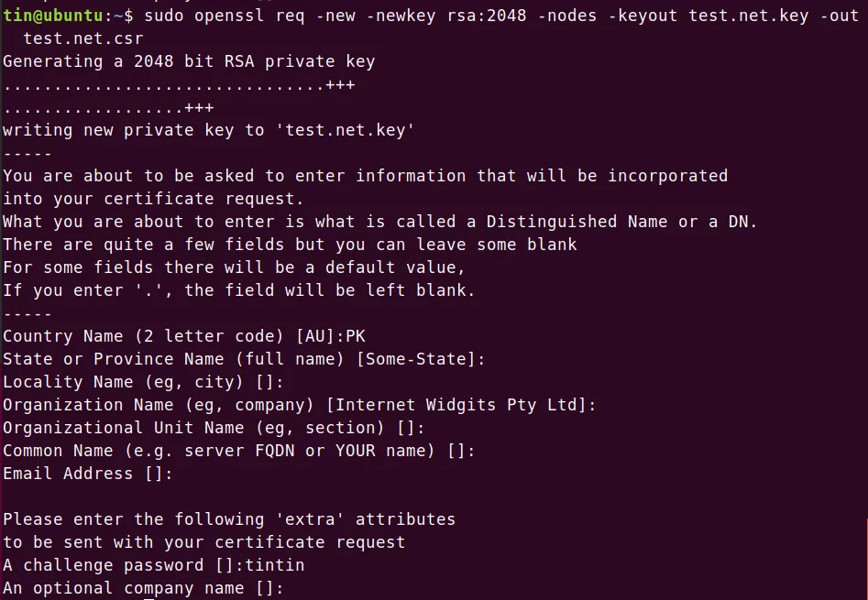Click the 'Organizational Unit Name' prompt line
The height and width of the screenshot is (600, 868).
click(214, 428)
